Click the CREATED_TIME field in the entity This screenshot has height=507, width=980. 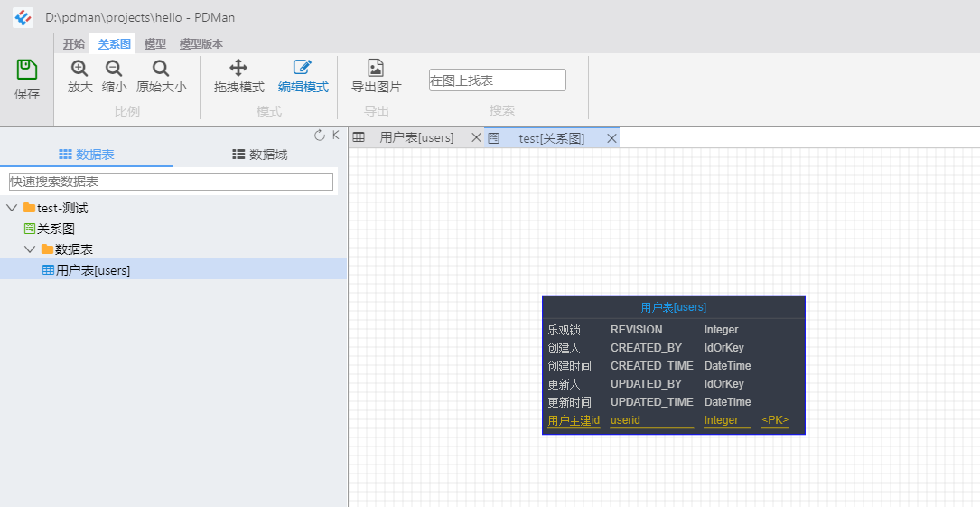pos(652,366)
